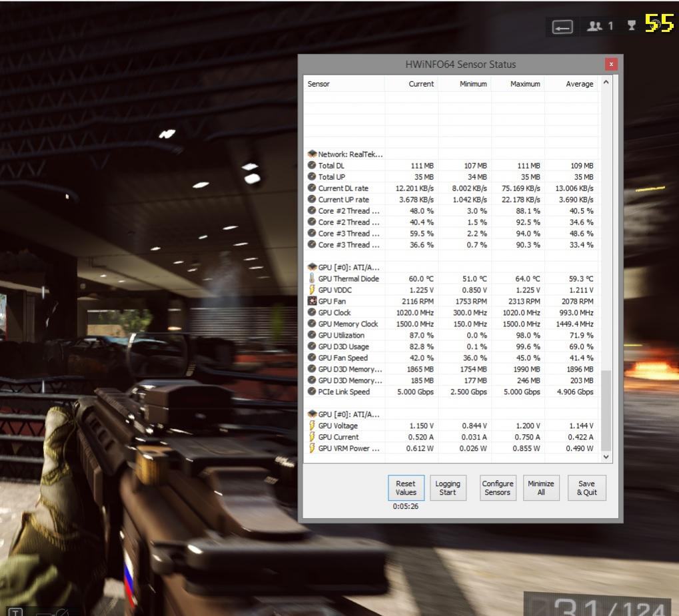The image size is (679, 616).
Task: Click the lightning icon for GPU VDDC
Action: point(311,290)
